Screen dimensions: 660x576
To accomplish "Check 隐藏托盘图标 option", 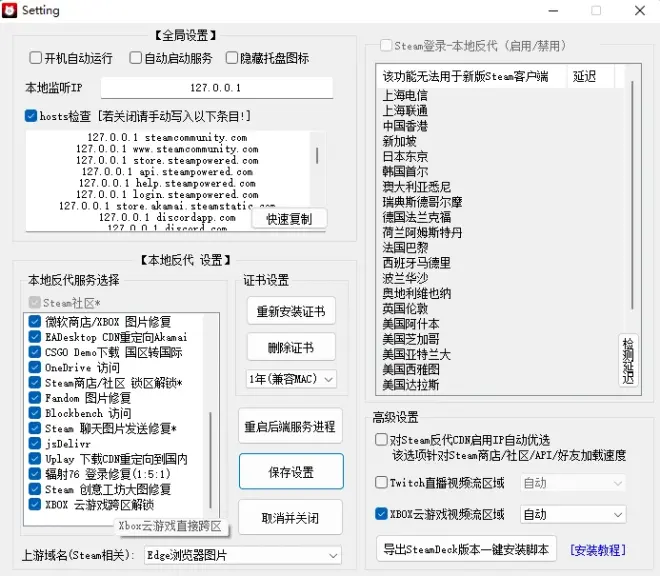I will [x=232, y=58].
